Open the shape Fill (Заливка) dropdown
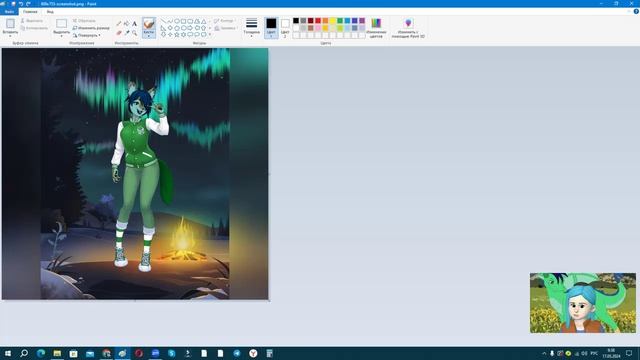 tap(225, 28)
